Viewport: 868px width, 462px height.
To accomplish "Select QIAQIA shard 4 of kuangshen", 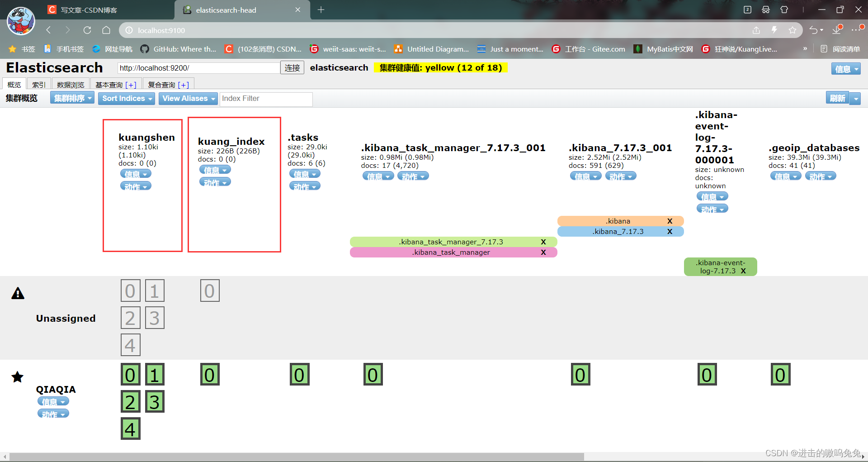I will 130,429.
